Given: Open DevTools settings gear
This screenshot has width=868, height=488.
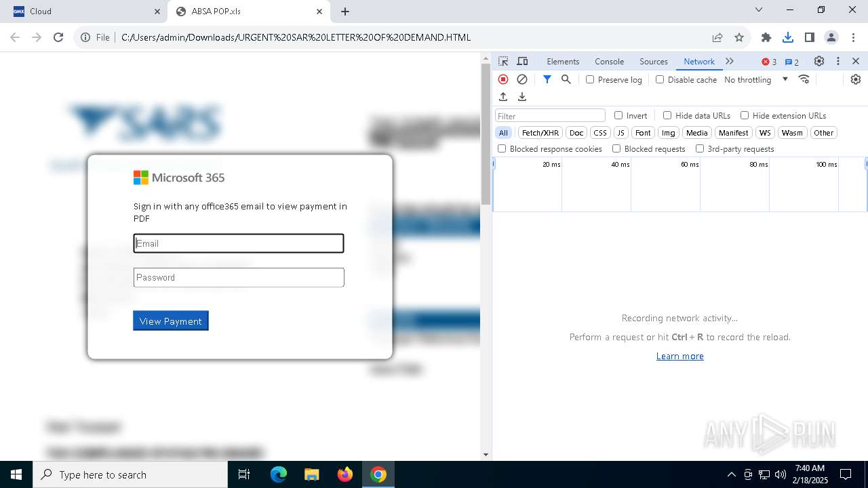Looking at the screenshot, I should click(819, 61).
